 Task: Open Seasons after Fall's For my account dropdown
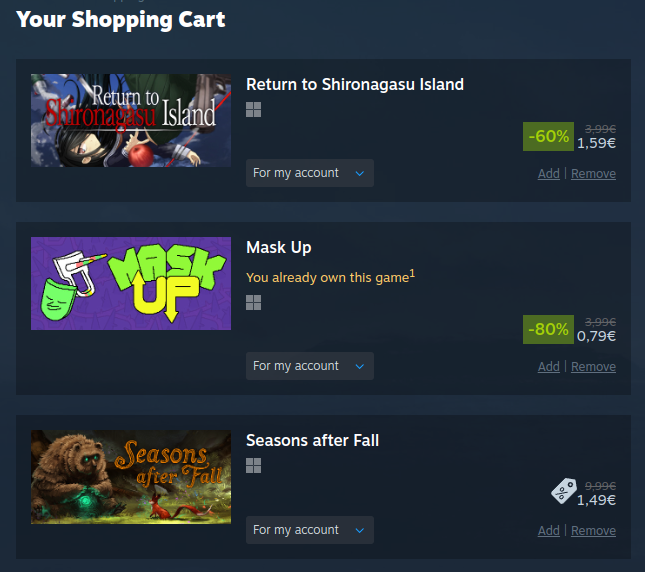[310, 530]
